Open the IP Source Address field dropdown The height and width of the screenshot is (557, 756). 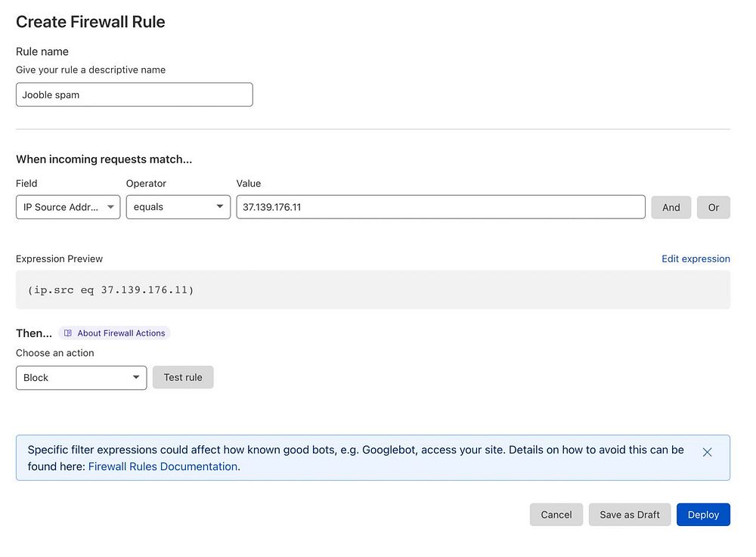coord(68,207)
